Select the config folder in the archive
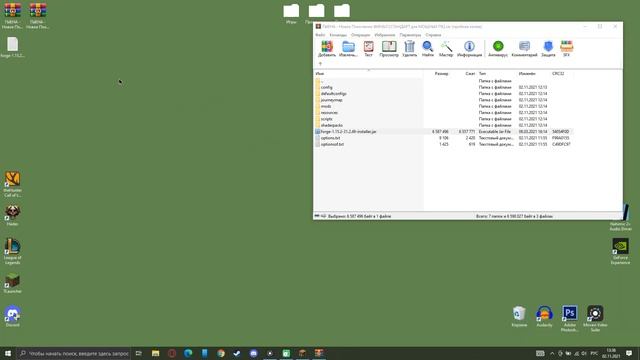Screen dimensions: 640x360 coord(444,87)
